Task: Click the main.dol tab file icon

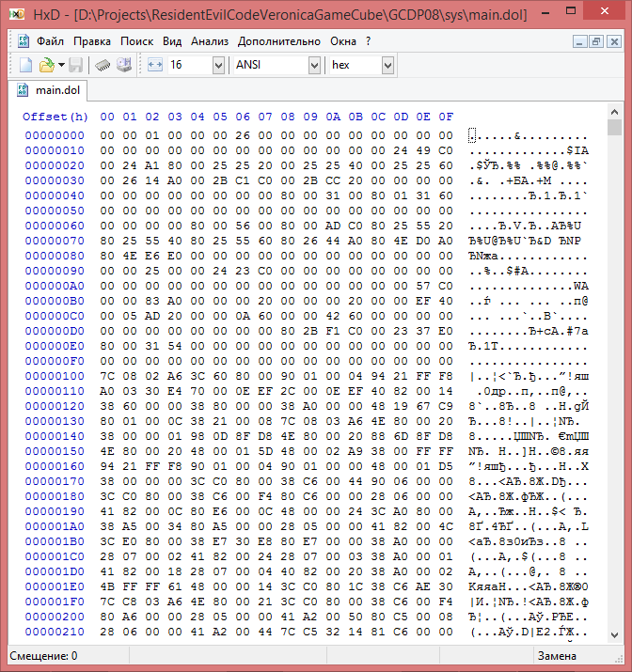Action: (23, 90)
